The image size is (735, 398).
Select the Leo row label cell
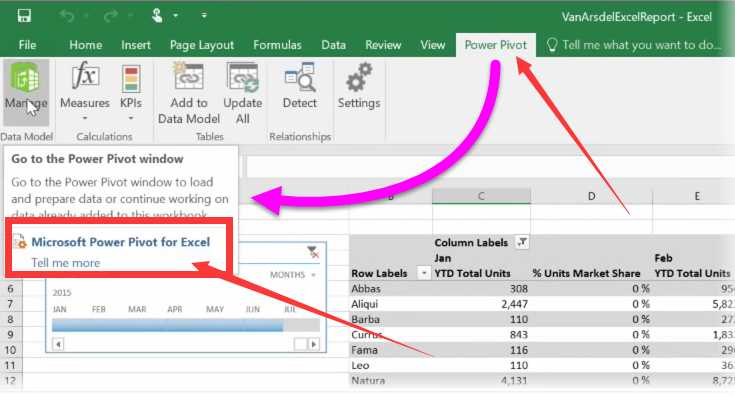click(390, 365)
